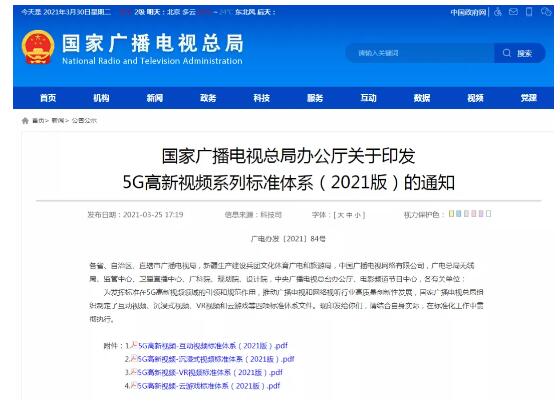The width and height of the screenshot is (560, 402).
Task: Open the 中国政府网 link
Action: tap(468, 12)
